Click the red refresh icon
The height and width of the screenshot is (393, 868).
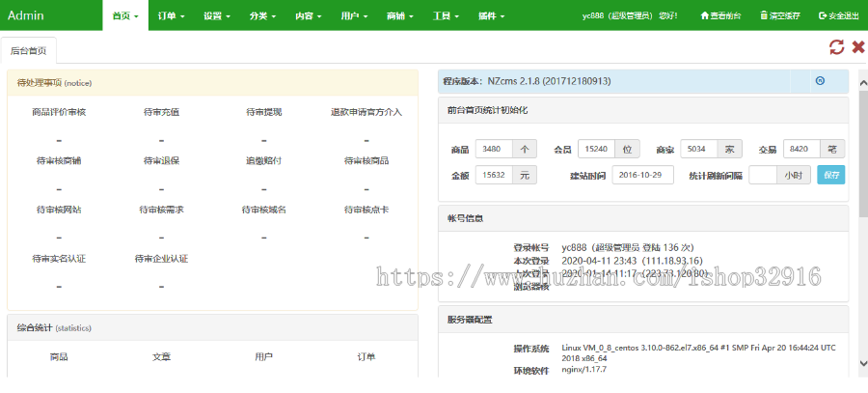836,47
